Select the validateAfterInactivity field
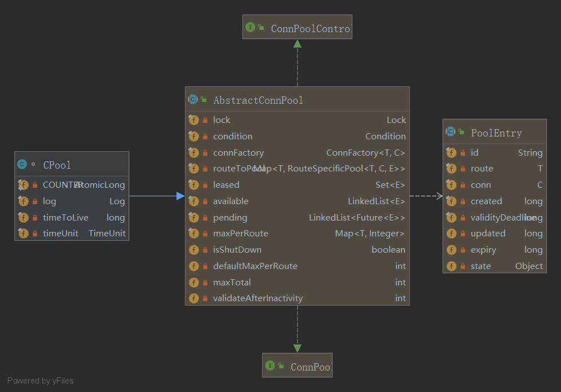Image resolution: width=561 pixels, height=392 pixels. [x=297, y=298]
